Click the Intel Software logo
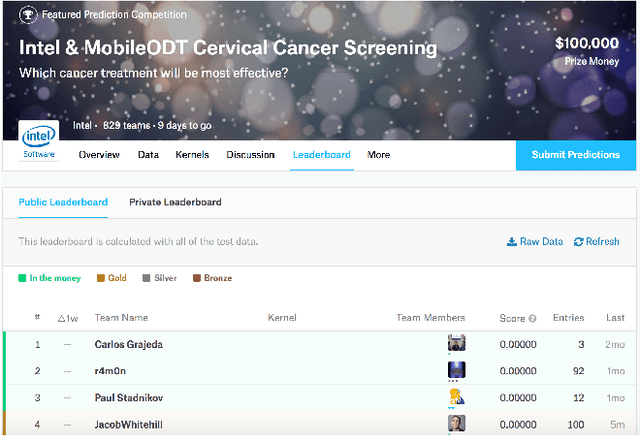 39,140
